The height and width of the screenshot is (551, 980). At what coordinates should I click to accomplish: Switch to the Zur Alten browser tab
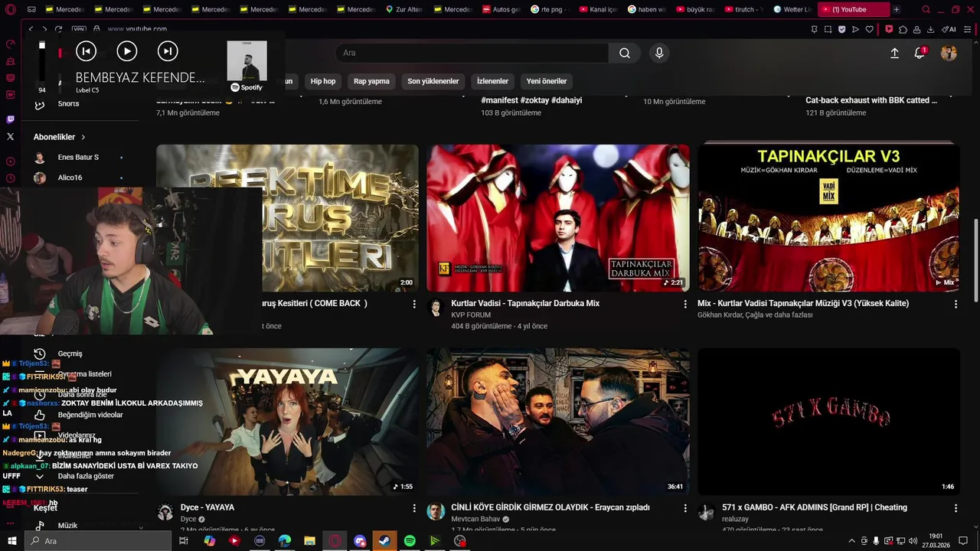(403, 9)
